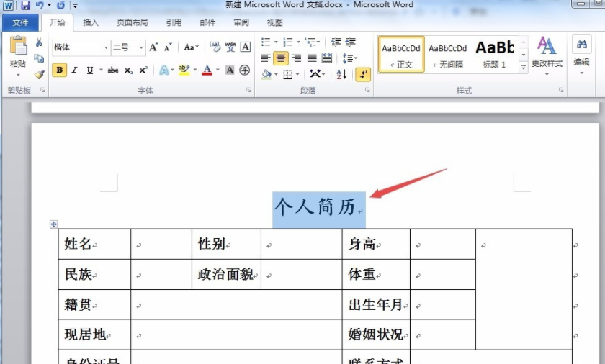The image size is (605, 364).
Task: Click the Grow Font icon
Action: pos(153,47)
